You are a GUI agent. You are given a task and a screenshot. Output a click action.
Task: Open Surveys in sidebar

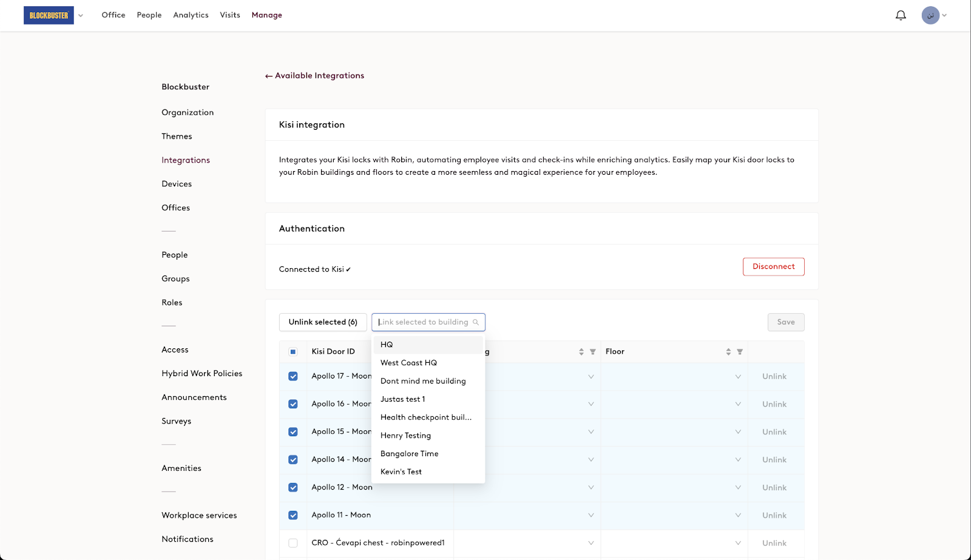pos(177,421)
